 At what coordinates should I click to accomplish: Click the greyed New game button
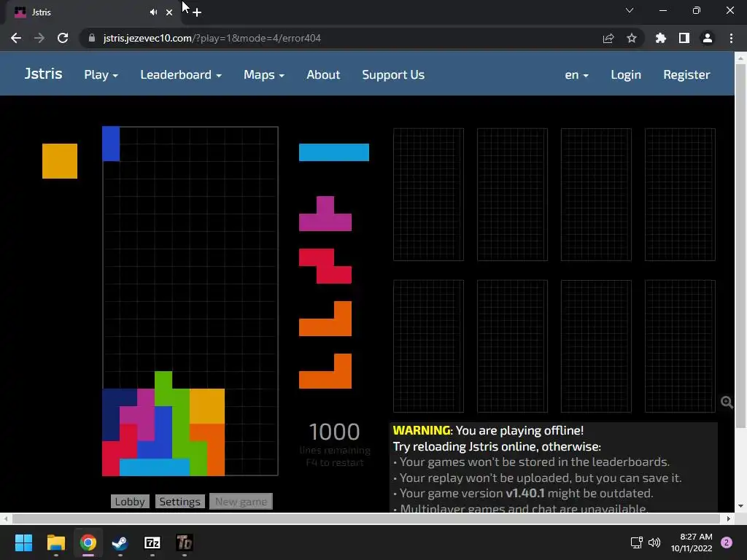(x=241, y=502)
